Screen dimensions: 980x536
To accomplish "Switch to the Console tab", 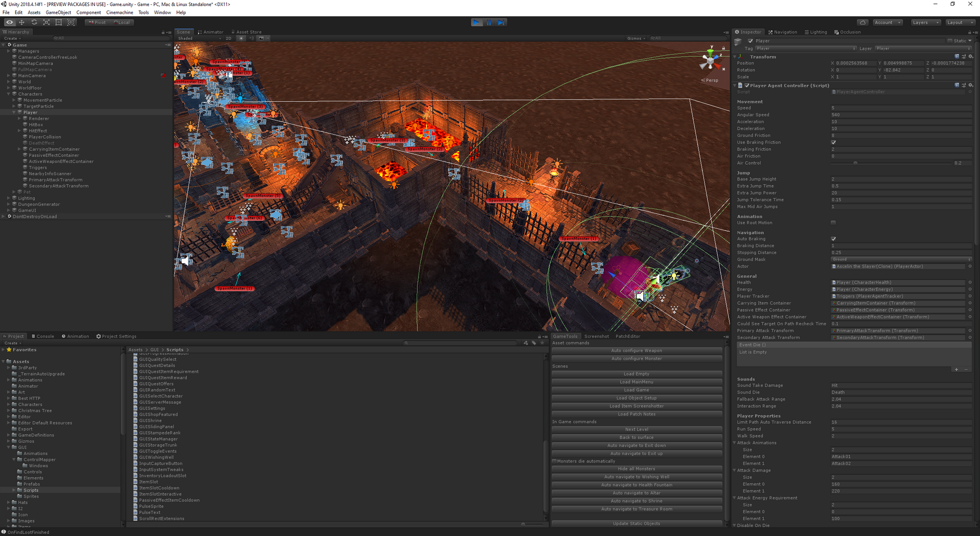I will [x=43, y=336].
